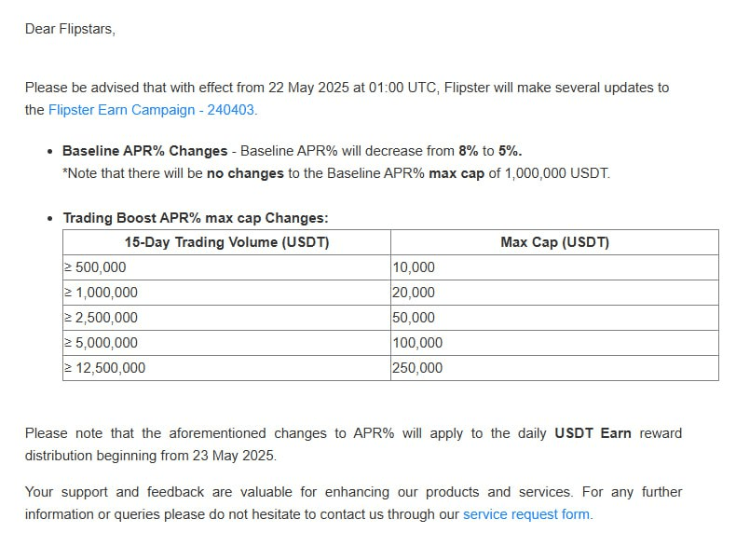This screenshot has height=560, width=736.
Task: Select the '≥ 1,000,000' volume cell
Action: click(226, 293)
